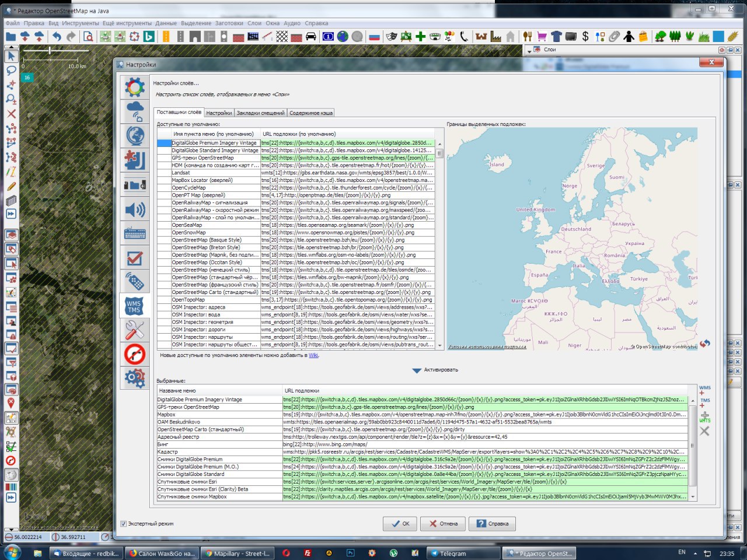Click the fork and knife preset icon
Screen dimensions: 747x560
(528, 37)
